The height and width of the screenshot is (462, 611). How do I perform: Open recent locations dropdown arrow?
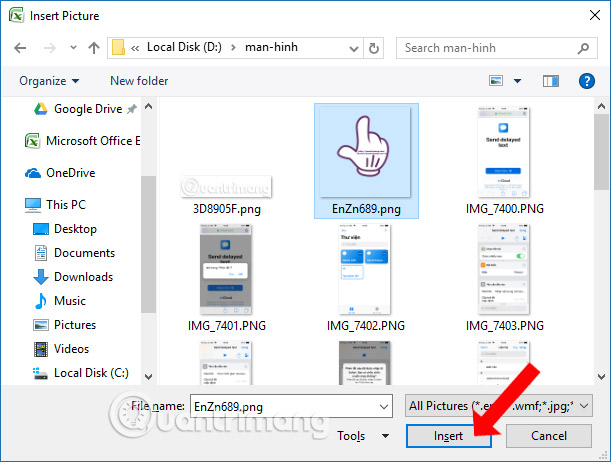coord(73,48)
